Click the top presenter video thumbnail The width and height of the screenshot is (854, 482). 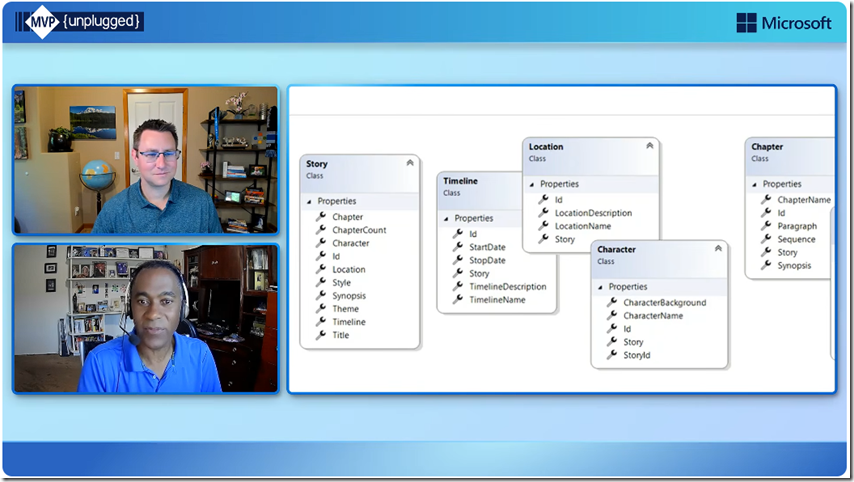pos(146,160)
